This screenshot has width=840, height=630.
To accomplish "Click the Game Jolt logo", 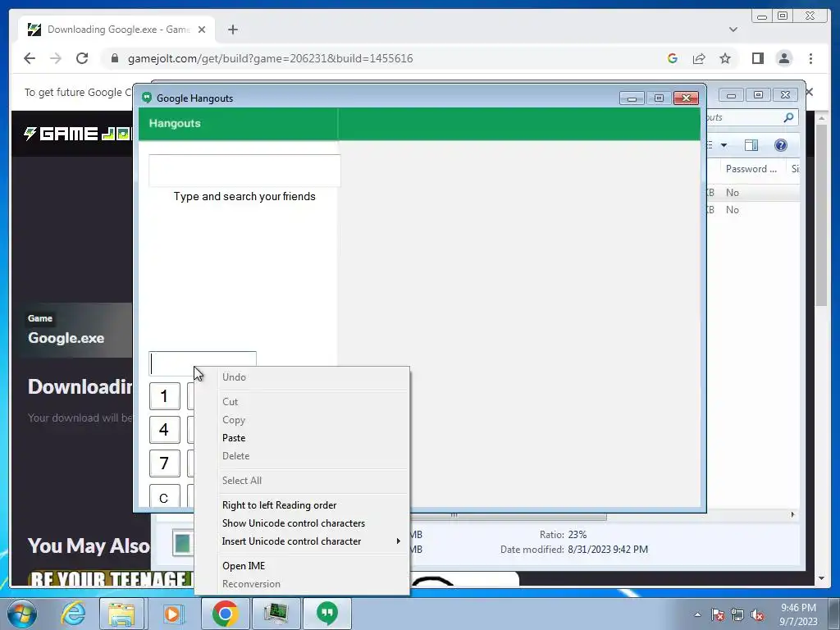I will 78,134.
